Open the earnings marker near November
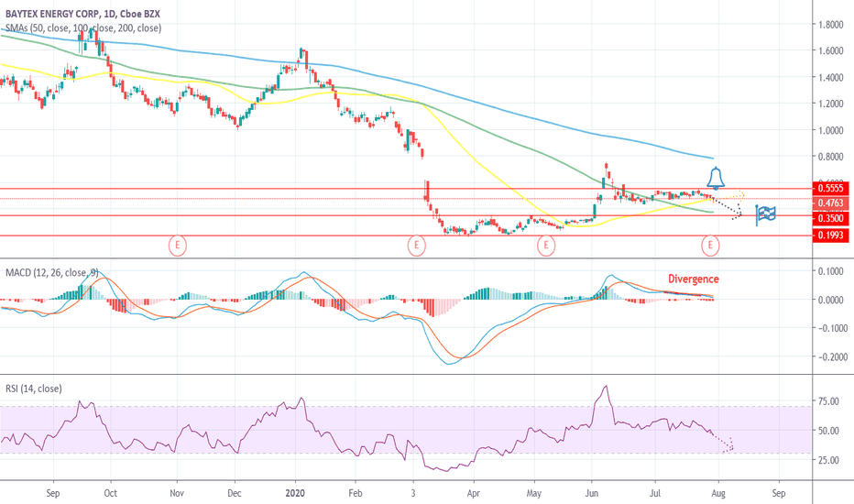 [x=177, y=246]
